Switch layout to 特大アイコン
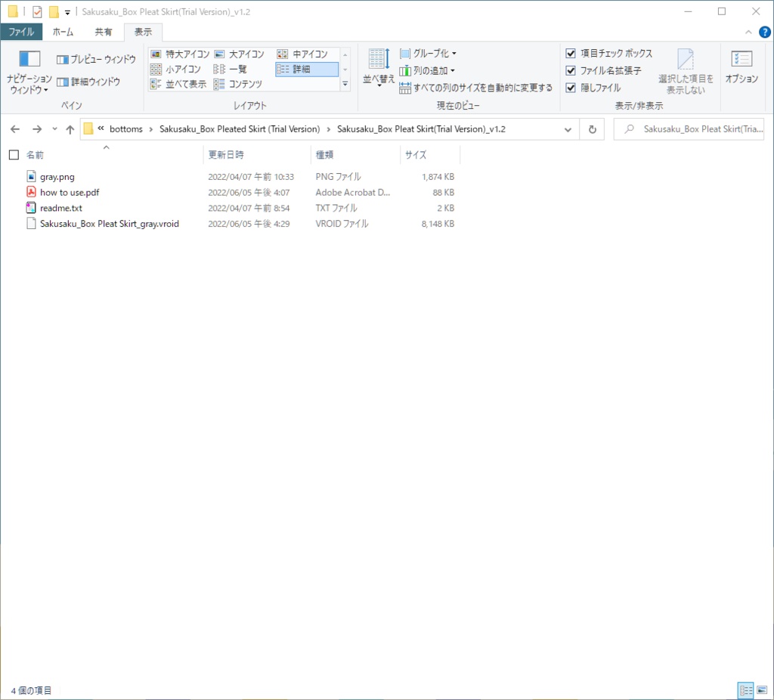The width and height of the screenshot is (774, 700). pos(180,54)
